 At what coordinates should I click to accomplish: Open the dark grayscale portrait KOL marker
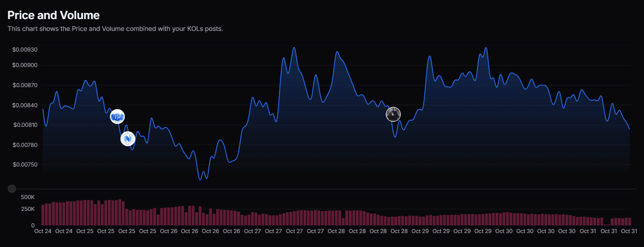coord(393,114)
